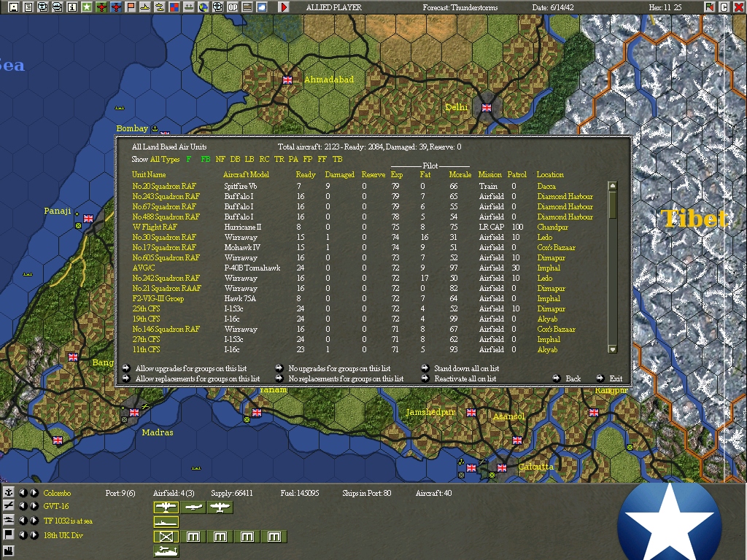Select the infantry crossed-box land unit icon

[x=166, y=537]
